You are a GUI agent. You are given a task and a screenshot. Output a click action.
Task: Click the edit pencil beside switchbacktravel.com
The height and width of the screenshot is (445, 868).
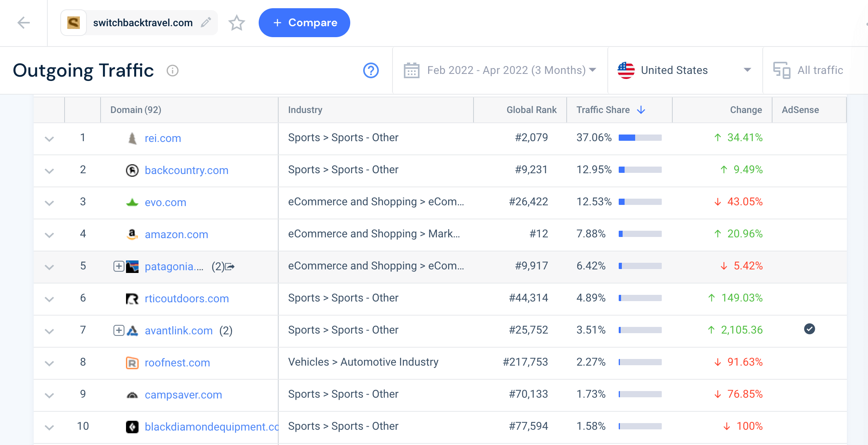(x=206, y=22)
